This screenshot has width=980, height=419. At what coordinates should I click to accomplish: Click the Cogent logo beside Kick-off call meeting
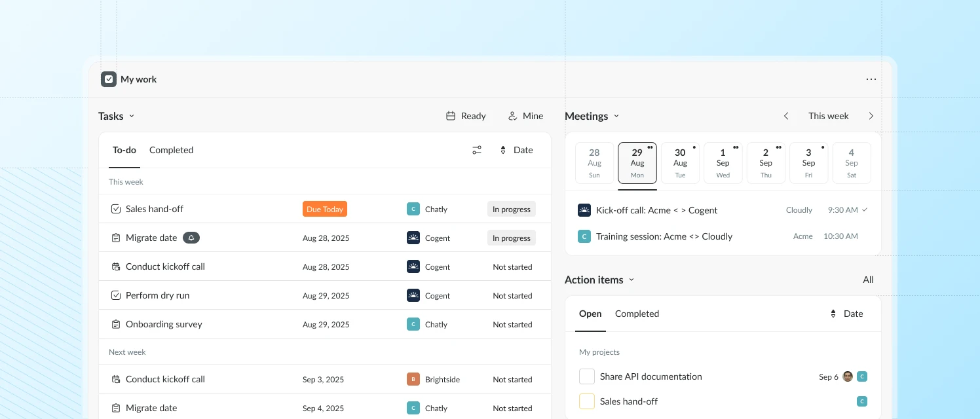click(x=584, y=210)
